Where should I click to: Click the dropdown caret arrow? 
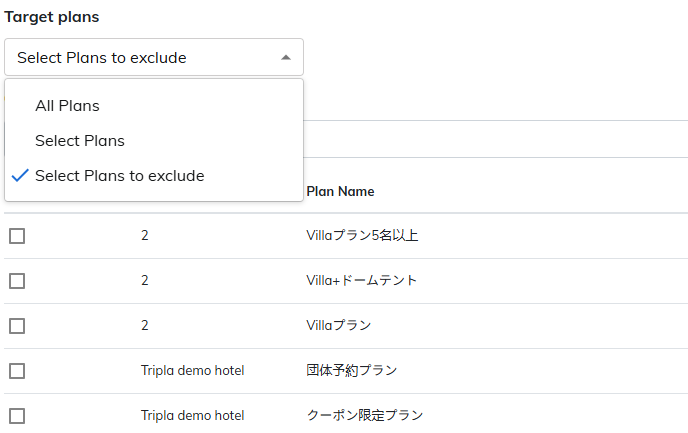tap(286, 58)
